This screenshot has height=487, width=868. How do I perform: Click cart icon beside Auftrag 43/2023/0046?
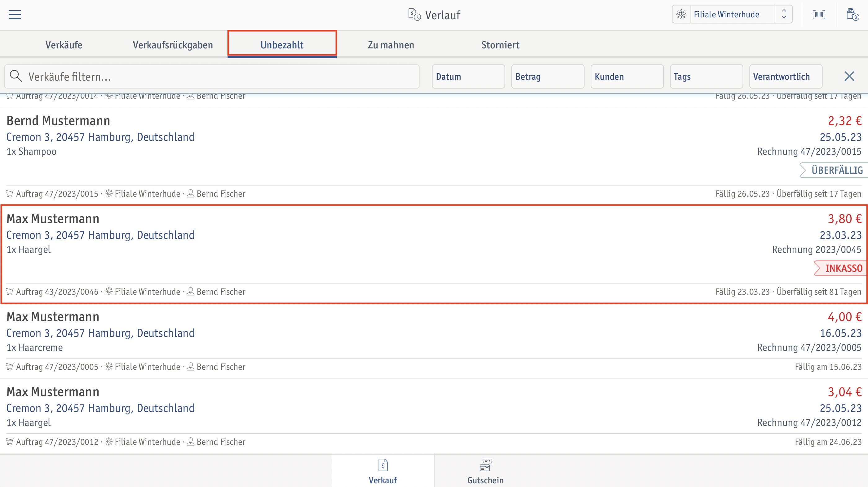[x=10, y=291]
